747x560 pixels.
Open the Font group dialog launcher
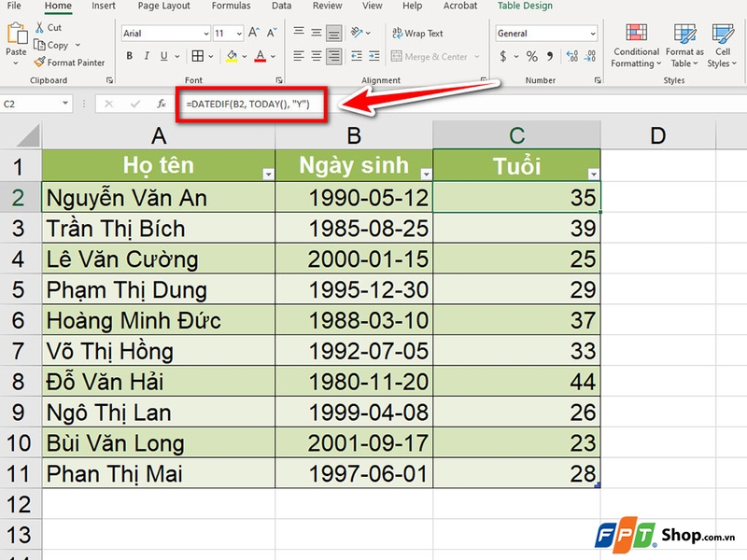(279, 80)
